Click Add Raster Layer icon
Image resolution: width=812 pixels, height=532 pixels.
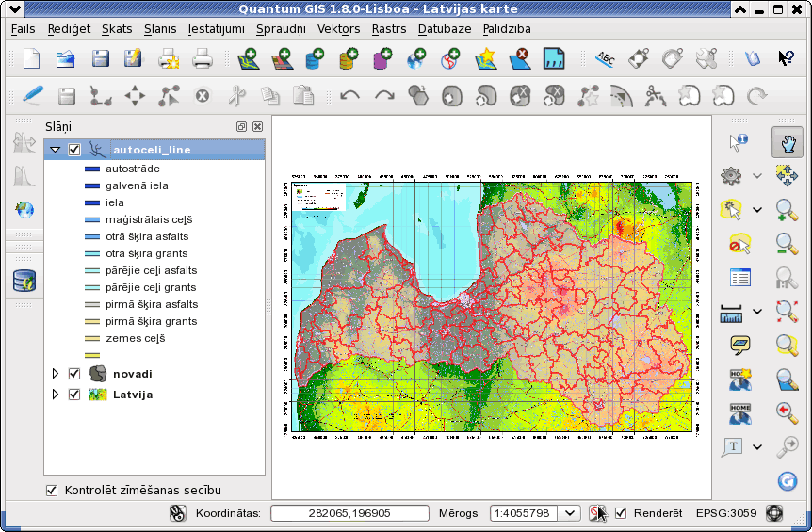(x=282, y=58)
